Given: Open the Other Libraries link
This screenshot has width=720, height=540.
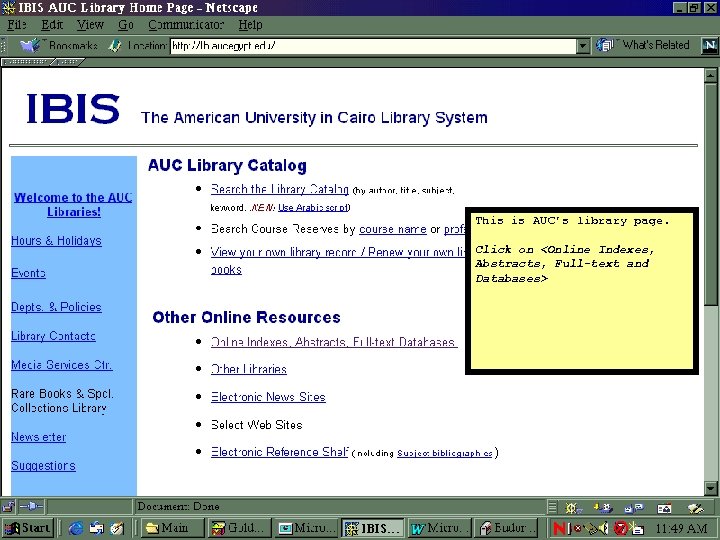Looking at the screenshot, I should [248, 369].
